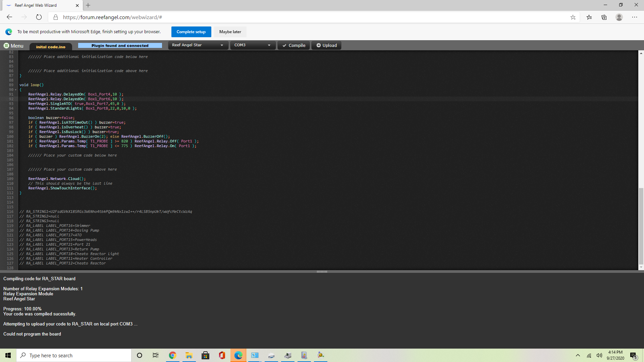Dismiss the setup banner with Maybe later
644x362 pixels.
tap(230, 32)
